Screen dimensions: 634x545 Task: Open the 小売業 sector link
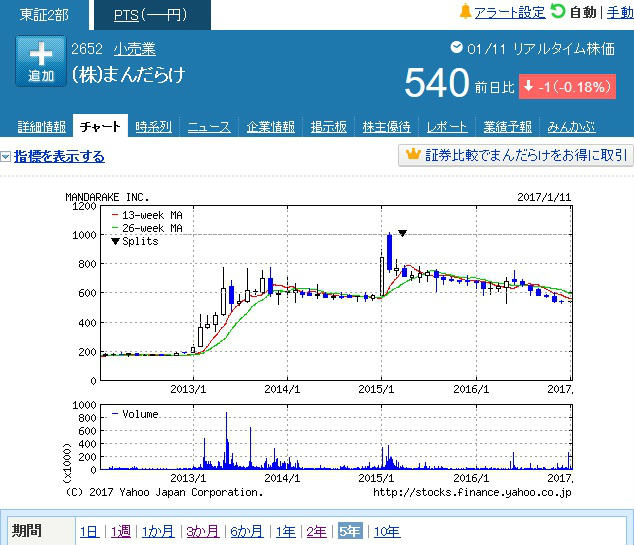[x=135, y=49]
